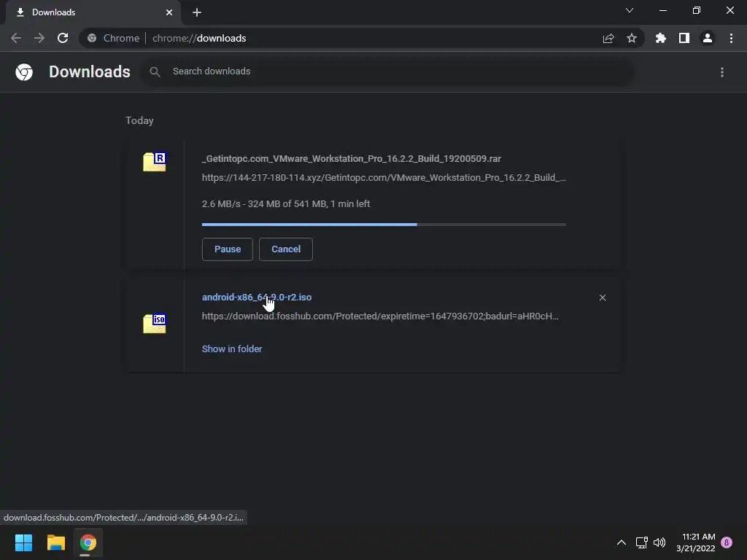Go back using the browser back arrow
This screenshot has width=747, height=560.
pyautogui.click(x=16, y=38)
